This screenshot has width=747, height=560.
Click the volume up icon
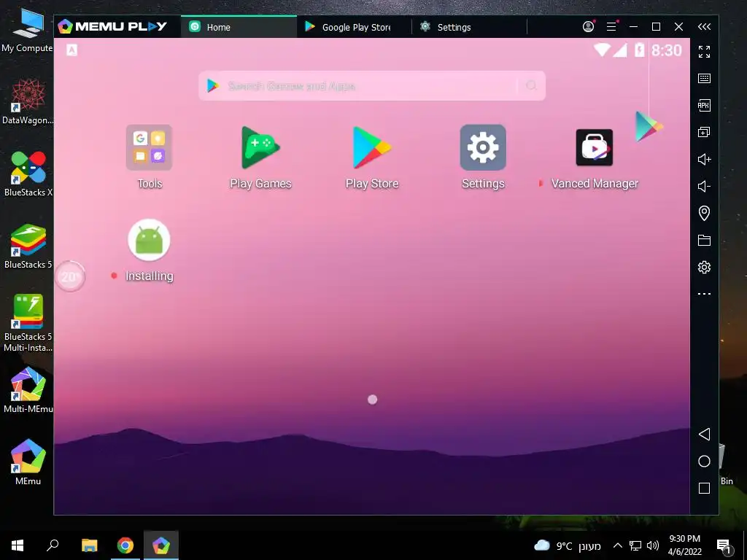(704, 159)
